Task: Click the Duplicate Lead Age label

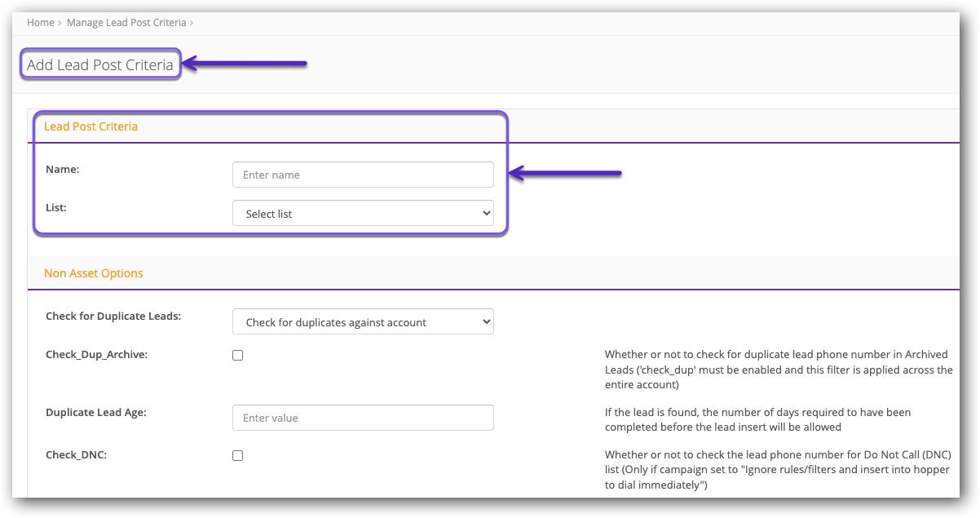Action: pyautogui.click(x=96, y=413)
